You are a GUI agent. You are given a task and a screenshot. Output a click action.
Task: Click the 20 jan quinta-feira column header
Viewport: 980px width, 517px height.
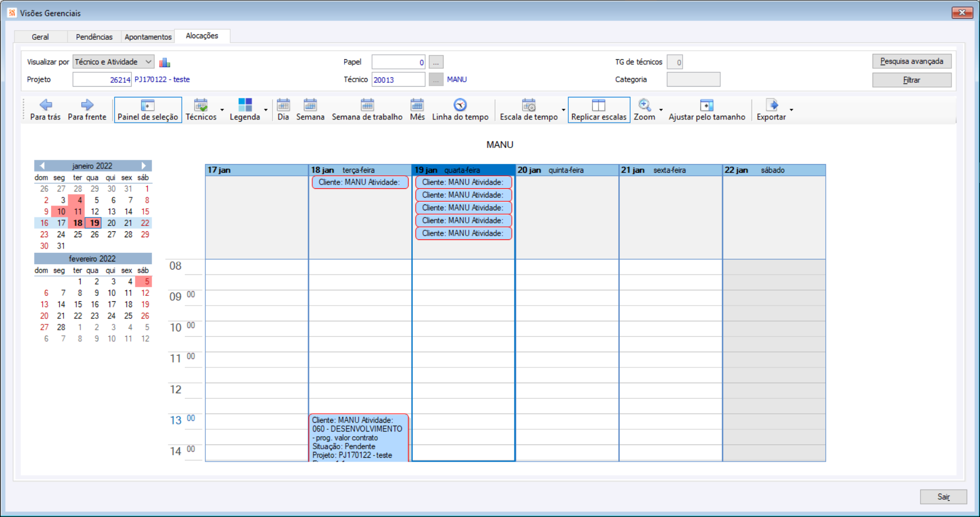pyautogui.click(x=567, y=170)
